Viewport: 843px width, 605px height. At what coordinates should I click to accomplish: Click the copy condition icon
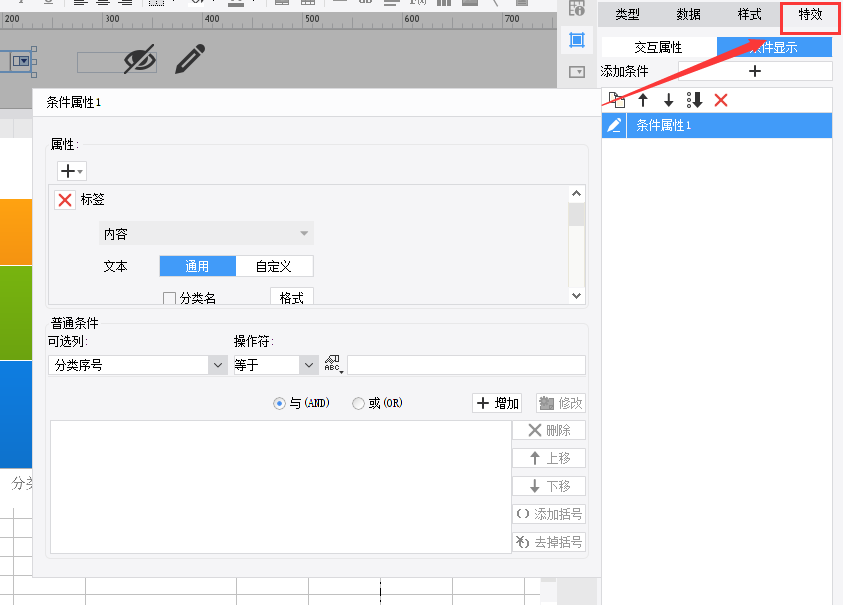618,100
